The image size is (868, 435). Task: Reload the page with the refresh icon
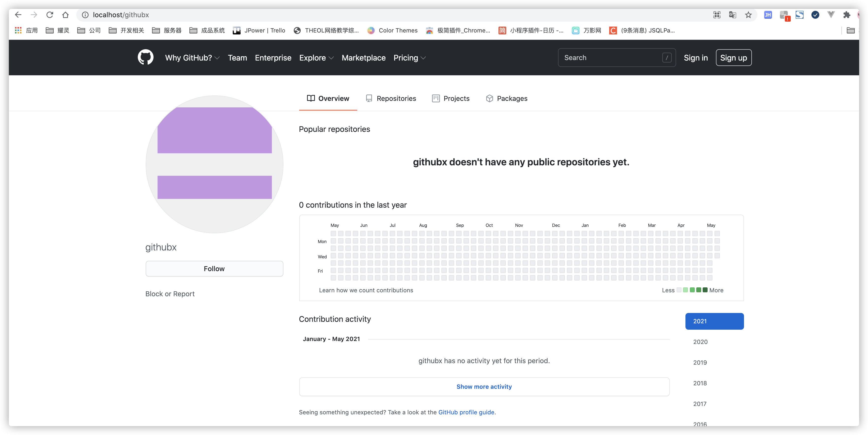(50, 15)
